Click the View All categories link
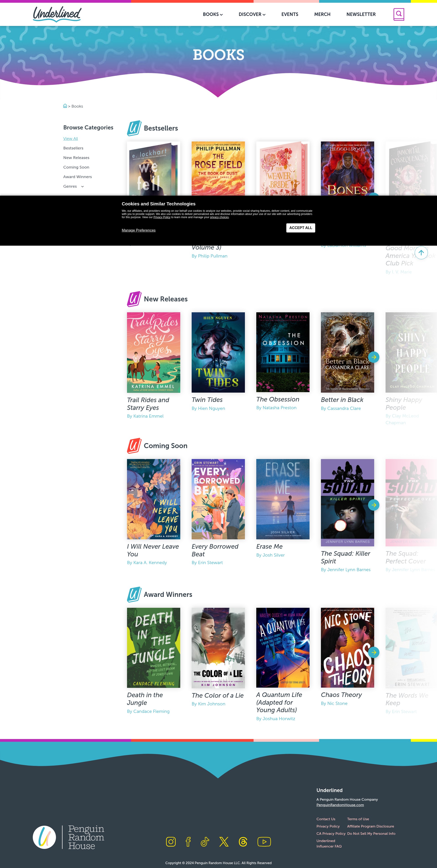Viewport: 437px width, 868px height. [71, 139]
